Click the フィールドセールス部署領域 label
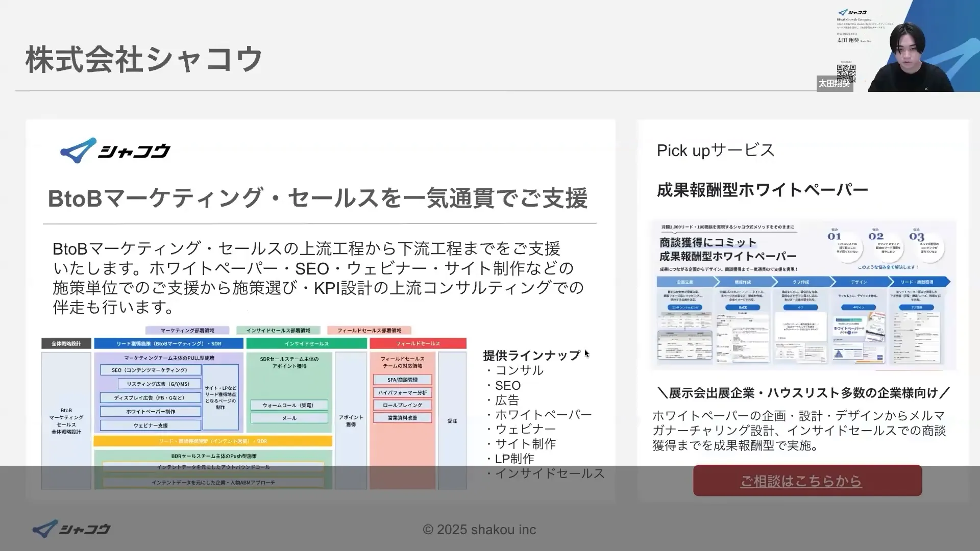The width and height of the screenshot is (980, 551). click(369, 330)
